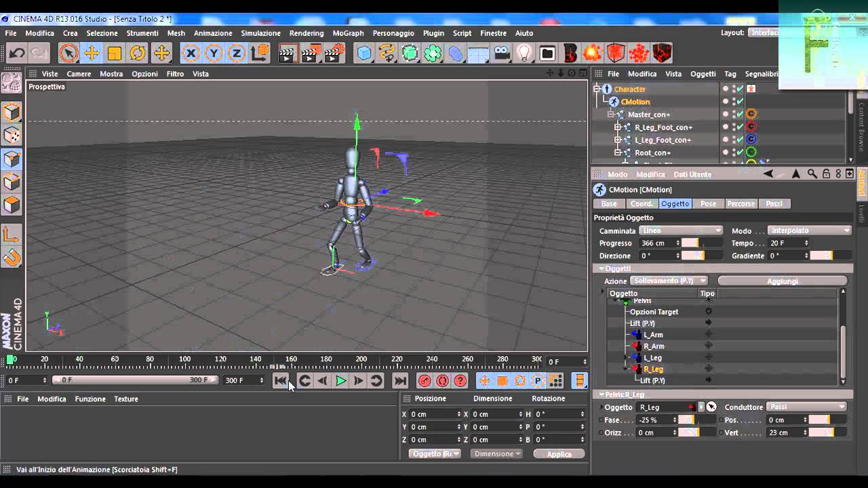Open the MoGraph menu
The height and width of the screenshot is (488, 868).
348,33
